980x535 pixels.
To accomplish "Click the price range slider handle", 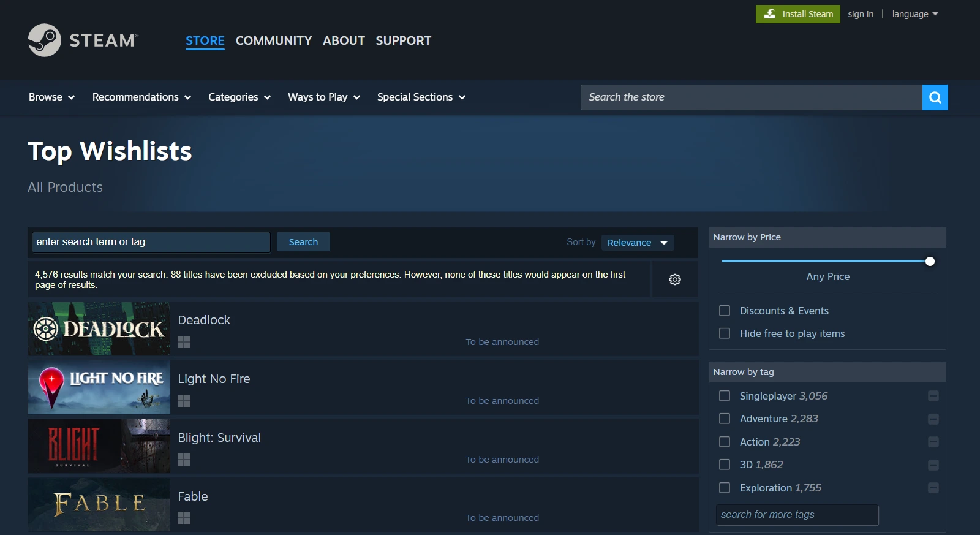I will coord(930,262).
